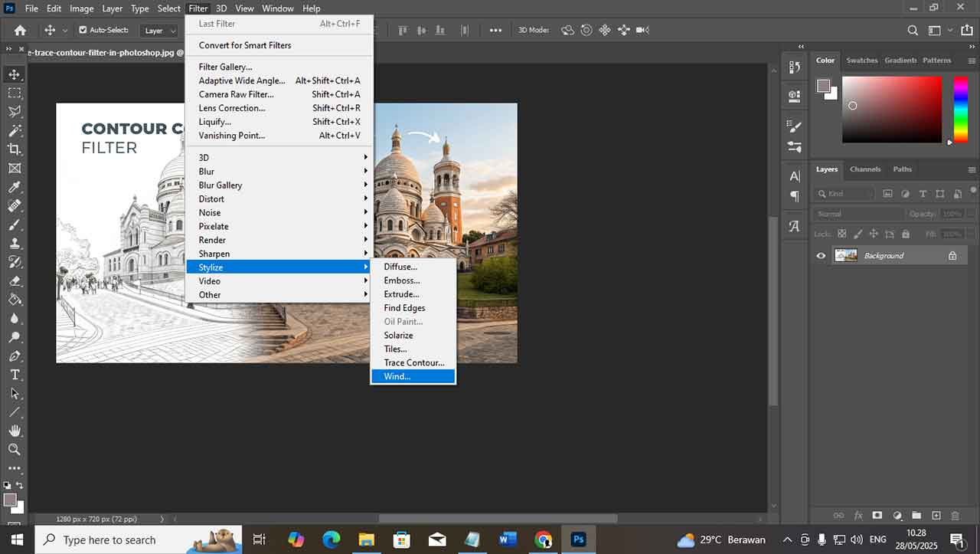Delete layer trash button
Screen dimensions: 980x554
955,516
